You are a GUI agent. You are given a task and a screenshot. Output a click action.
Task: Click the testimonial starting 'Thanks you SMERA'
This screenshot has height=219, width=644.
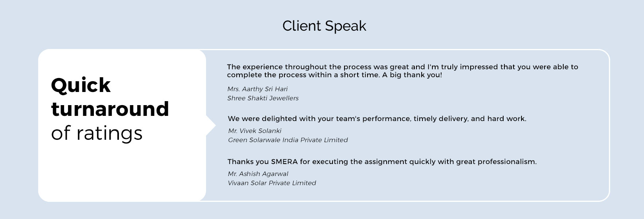coord(382,162)
